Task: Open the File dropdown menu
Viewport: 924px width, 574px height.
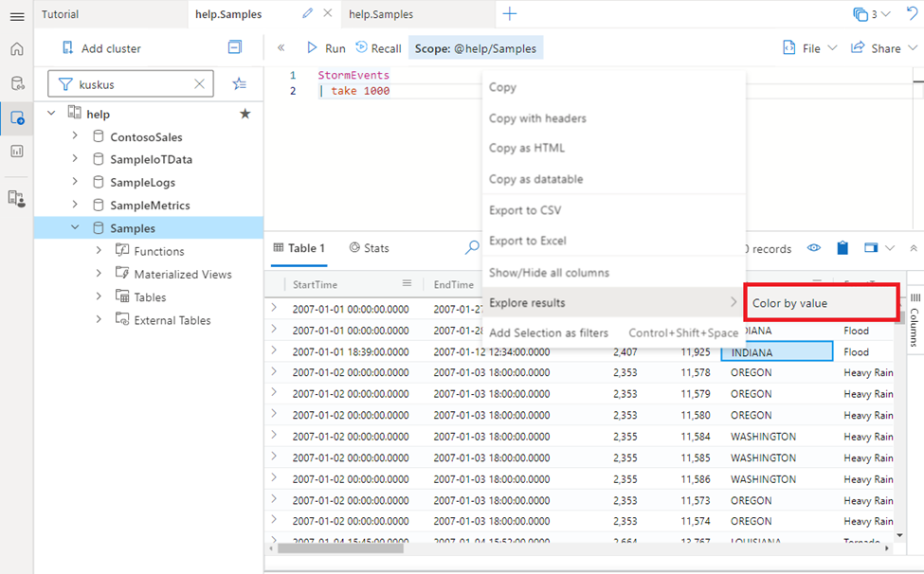Action: [x=809, y=48]
